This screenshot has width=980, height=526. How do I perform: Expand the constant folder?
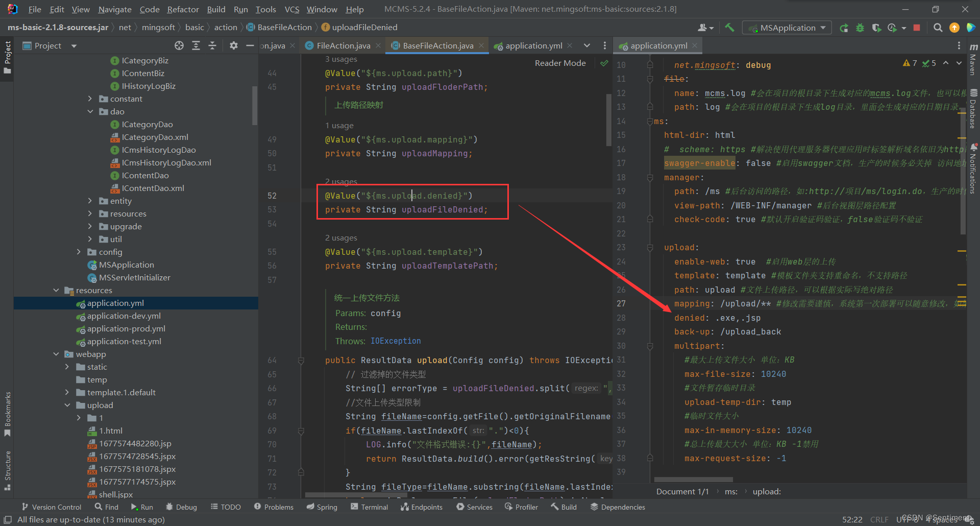(x=90, y=99)
